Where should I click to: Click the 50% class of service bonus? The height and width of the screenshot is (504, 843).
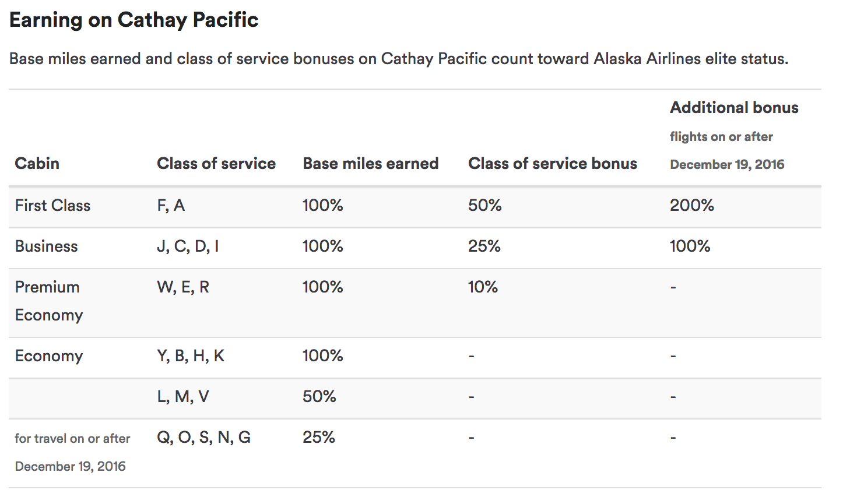click(485, 205)
